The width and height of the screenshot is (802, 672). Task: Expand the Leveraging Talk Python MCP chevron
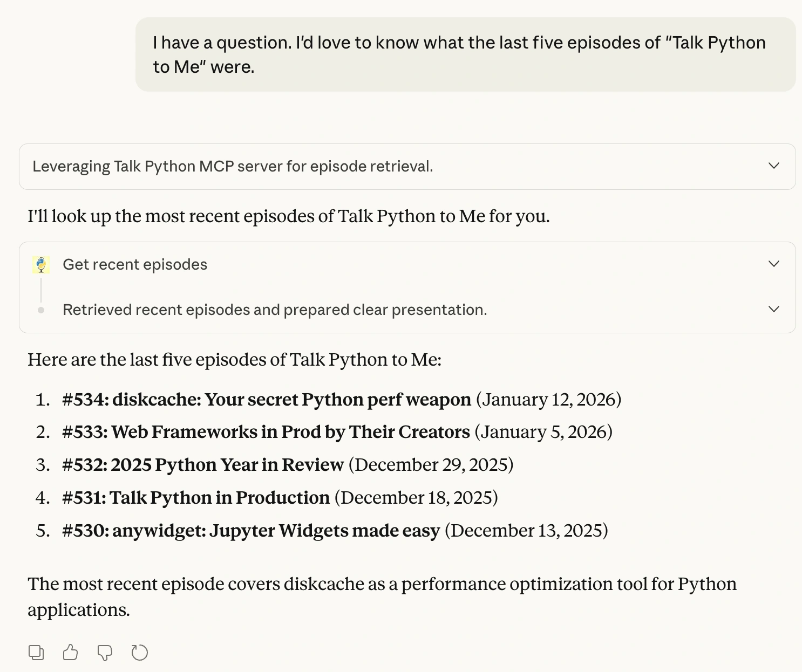click(774, 166)
